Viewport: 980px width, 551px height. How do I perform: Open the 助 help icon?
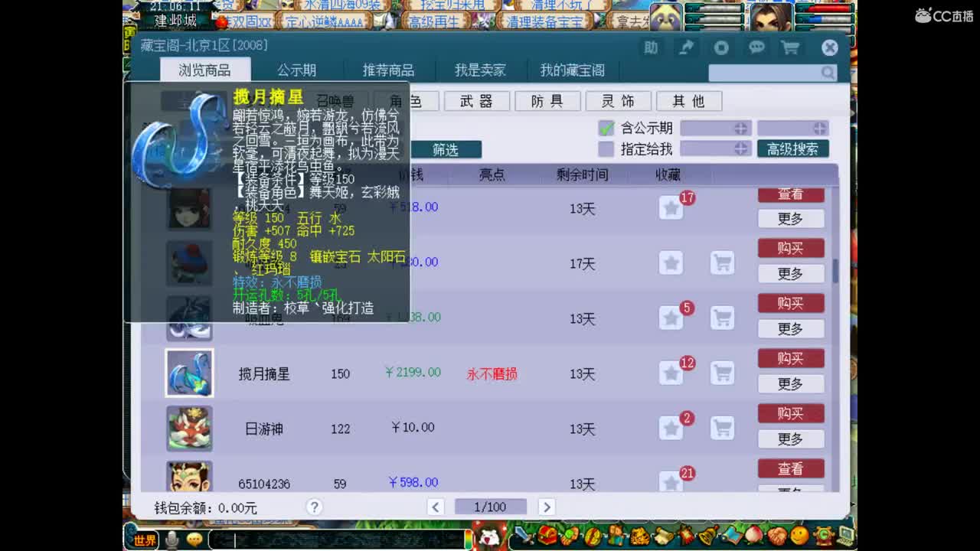[x=650, y=47]
